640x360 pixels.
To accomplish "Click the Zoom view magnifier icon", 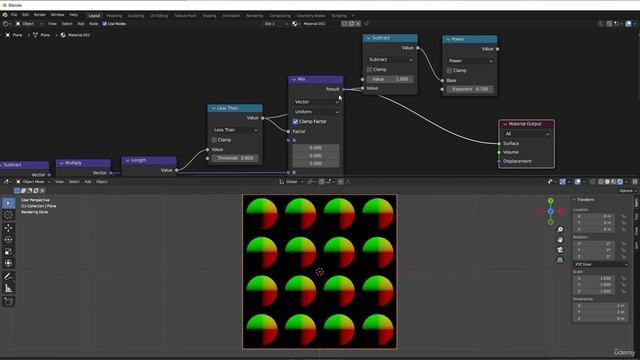I will [560, 230].
